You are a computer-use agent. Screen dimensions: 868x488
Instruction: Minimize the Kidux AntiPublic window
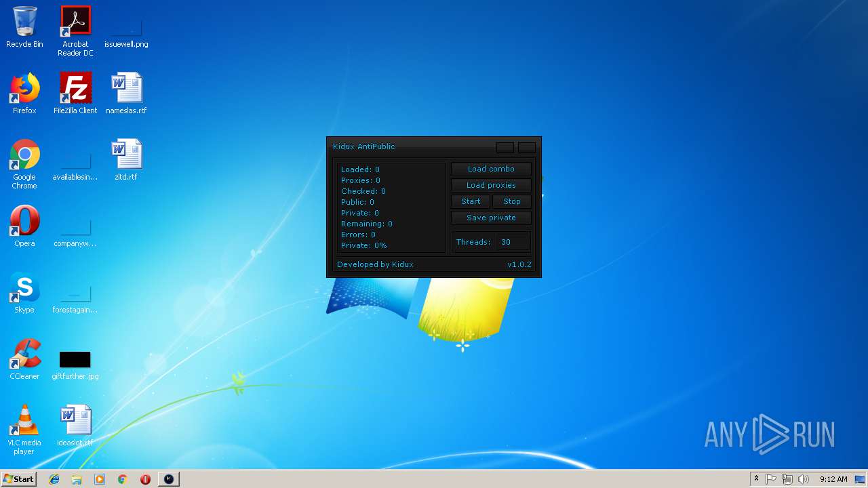505,147
